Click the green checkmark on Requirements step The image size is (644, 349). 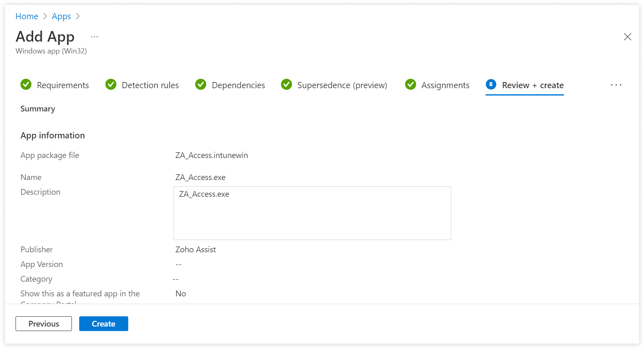[x=26, y=84]
